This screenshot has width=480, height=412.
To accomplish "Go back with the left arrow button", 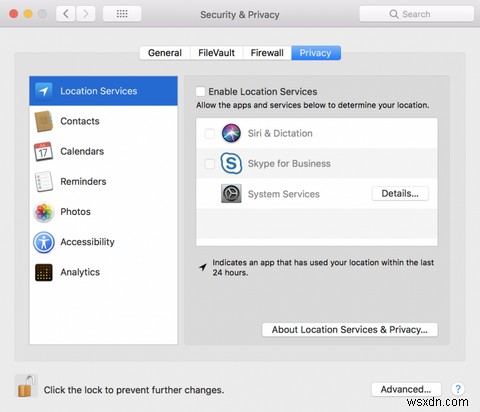I will (66, 14).
